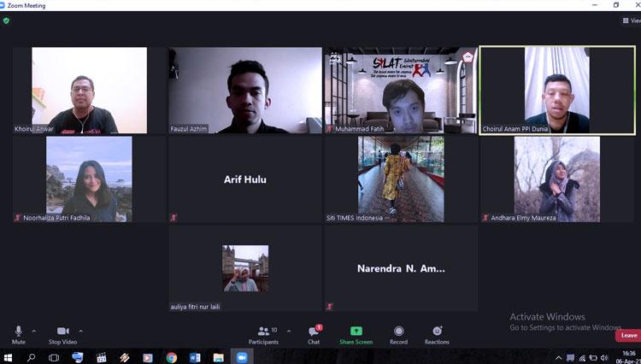Open File Explorer from taskbar

219,358
